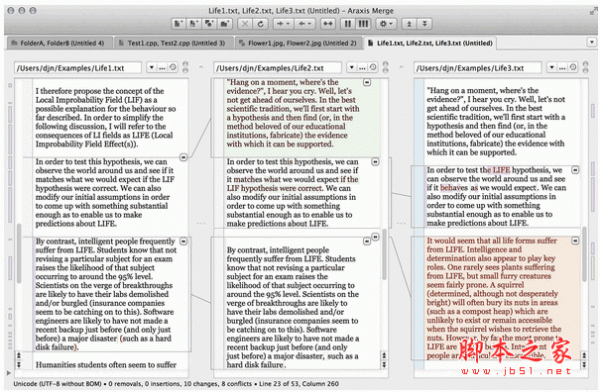
Task: Browse for file with ellipsis beside Life3.txt
Action: (562, 68)
